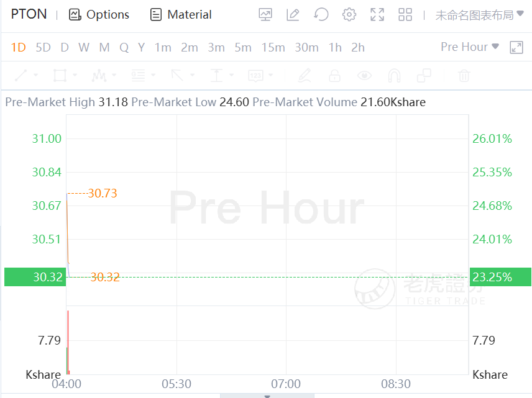Open the Options button
The height and width of the screenshot is (398, 532).
pos(99,14)
